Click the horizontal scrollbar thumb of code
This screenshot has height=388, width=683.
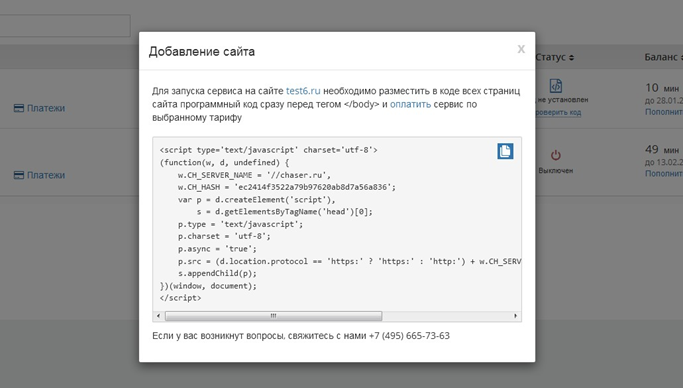tap(274, 316)
